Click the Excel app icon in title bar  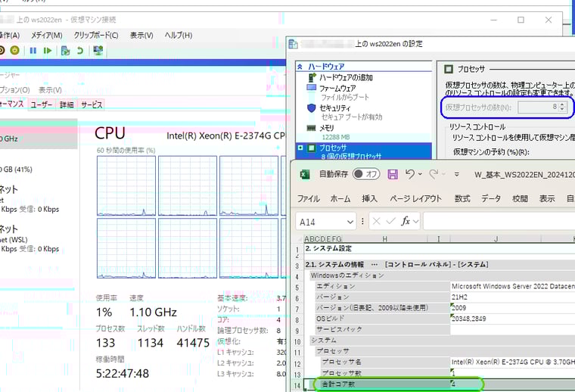click(x=305, y=174)
